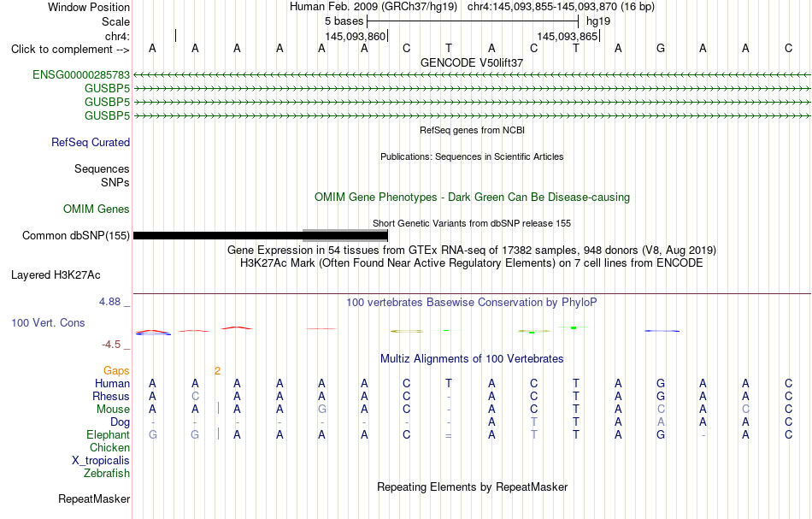The width and height of the screenshot is (812, 519).
Task: Click the Layered H3K27Ac track label
Action: pos(56,275)
